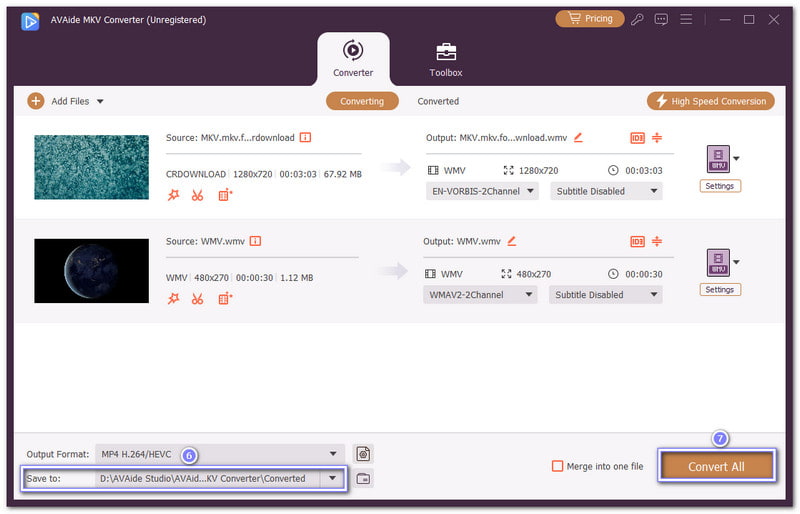
Task: Click the WMV.wmv output resolution 480x270
Action: pos(534,275)
